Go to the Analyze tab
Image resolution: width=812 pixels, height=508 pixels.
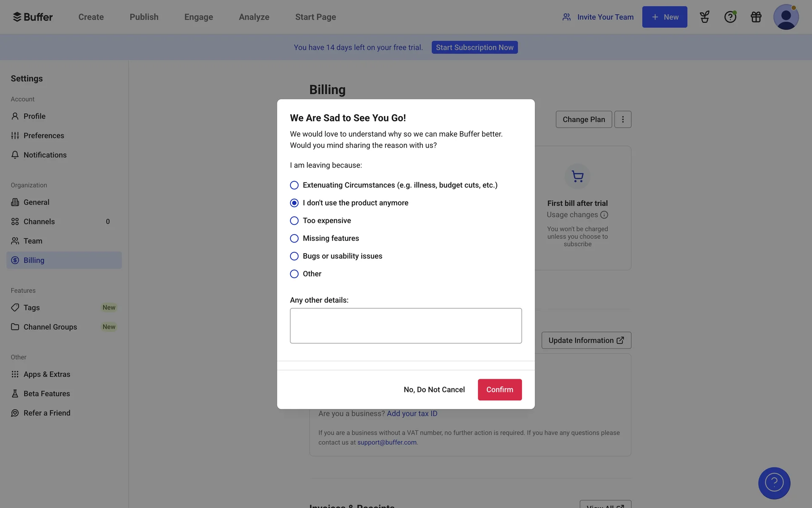click(254, 17)
